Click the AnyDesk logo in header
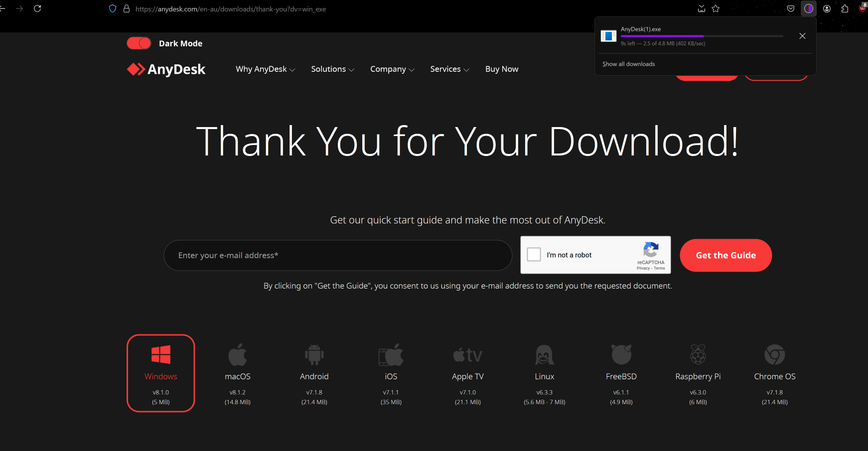The image size is (868, 451). pyautogui.click(x=166, y=69)
